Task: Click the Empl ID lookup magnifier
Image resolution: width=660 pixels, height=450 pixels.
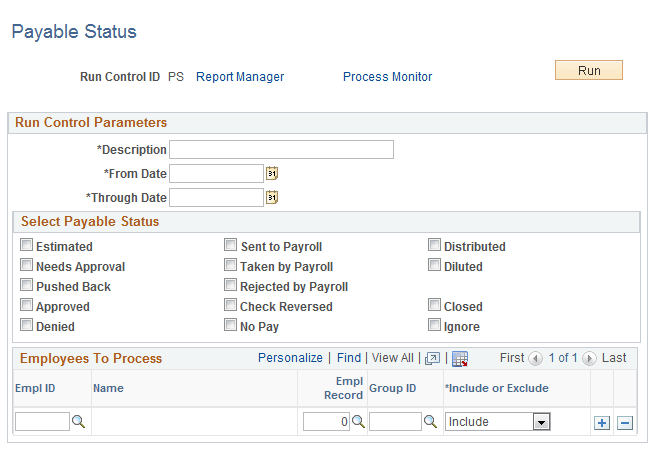Action: [x=79, y=422]
